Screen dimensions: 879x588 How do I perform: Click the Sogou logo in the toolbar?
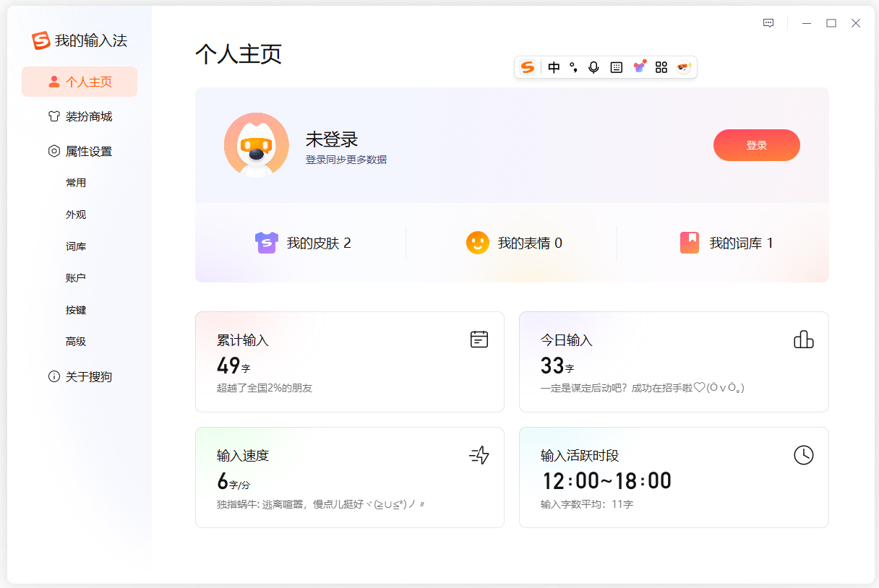[528, 67]
